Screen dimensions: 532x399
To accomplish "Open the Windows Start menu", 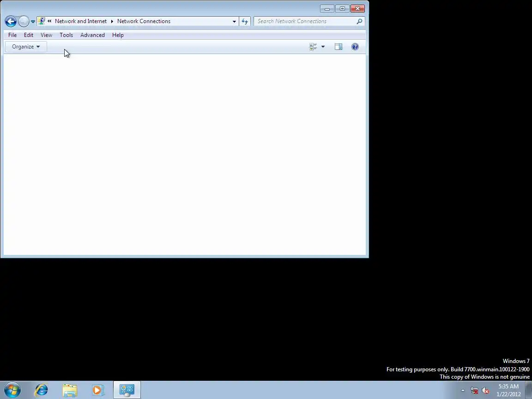I will 12,390.
